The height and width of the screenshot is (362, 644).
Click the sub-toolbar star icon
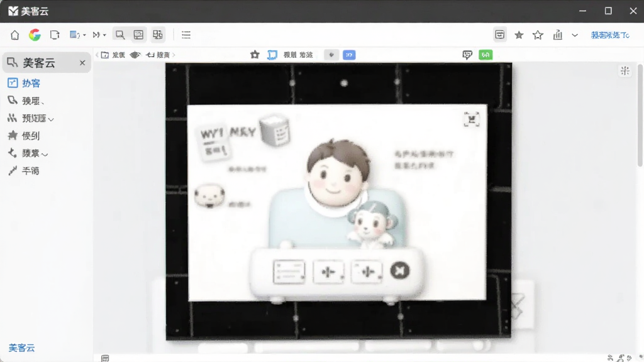point(255,55)
